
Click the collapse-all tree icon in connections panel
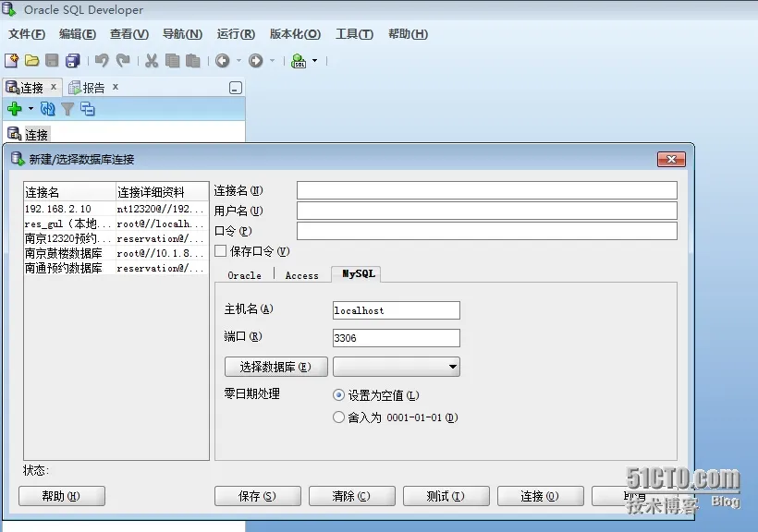[x=88, y=109]
